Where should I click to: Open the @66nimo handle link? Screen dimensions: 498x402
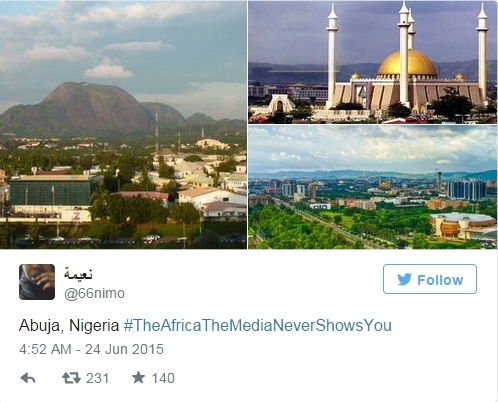(94, 293)
